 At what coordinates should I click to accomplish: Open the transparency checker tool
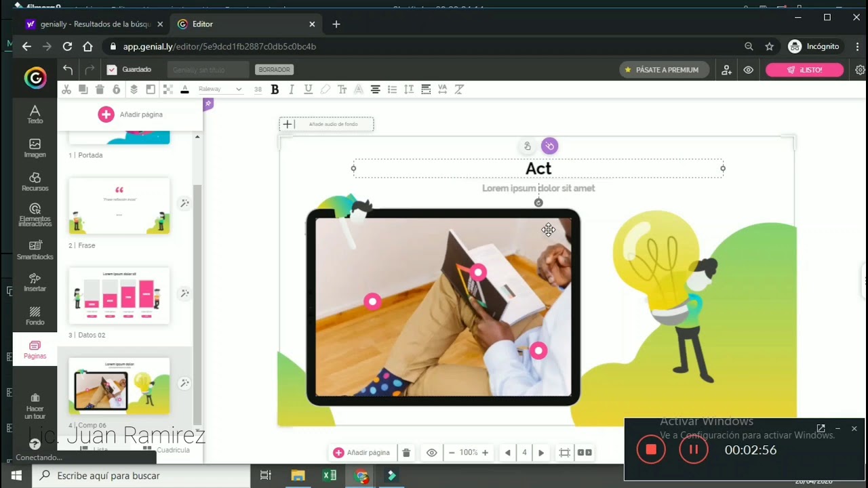pyautogui.click(x=167, y=89)
